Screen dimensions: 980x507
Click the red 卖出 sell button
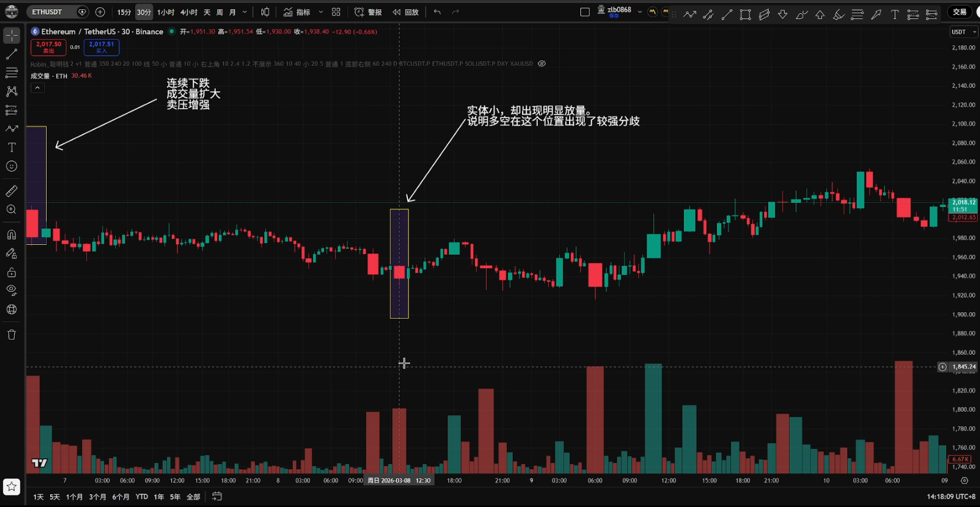coord(48,47)
